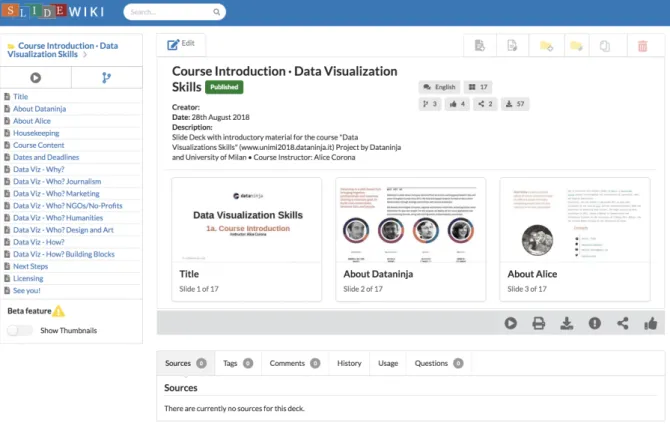The height and width of the screenshot is (426, 670).
Task: Open the About Dataninja slide thumbnail
Action: 411,239
